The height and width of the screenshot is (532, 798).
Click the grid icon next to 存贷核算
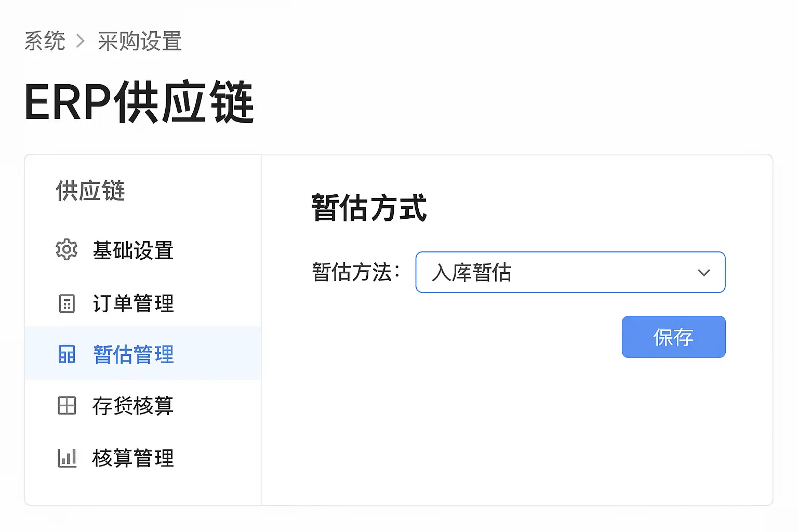tap(66, 406)
